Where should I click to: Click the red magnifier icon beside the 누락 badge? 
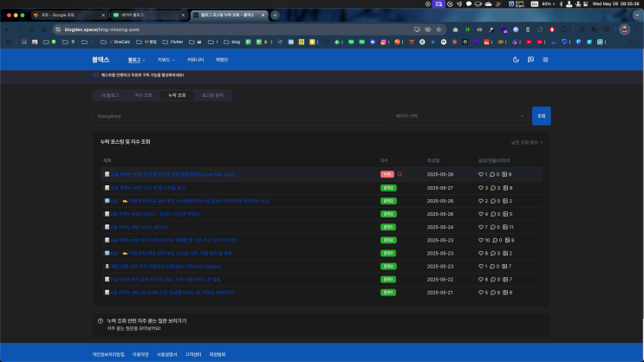click(x=400, y=174)
